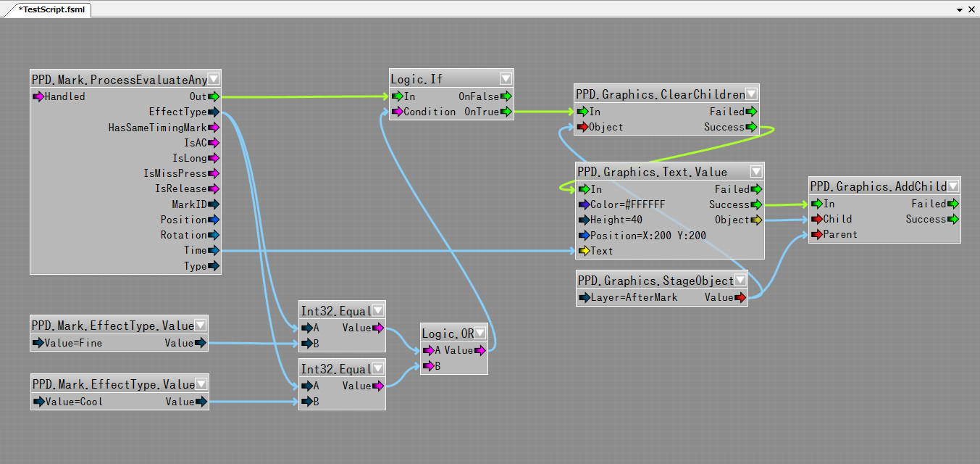Image resolution: width=980 pixels, height=464 pixels.
Task: Open the document list arrow in tab bar
Action: point(960,9)
